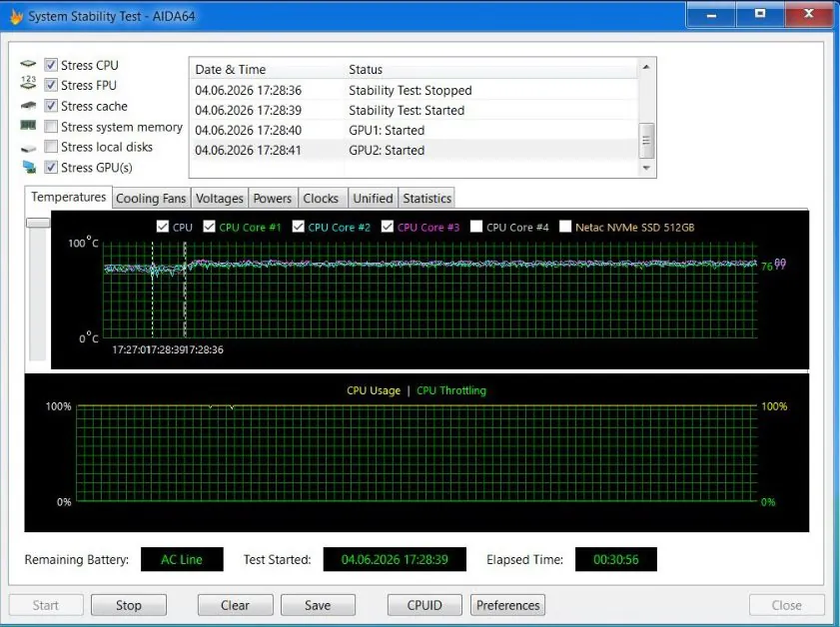Click the disk drive icon beside Stress local disks
Viewport: 840px width, 627px height.
tap(28, 149)
